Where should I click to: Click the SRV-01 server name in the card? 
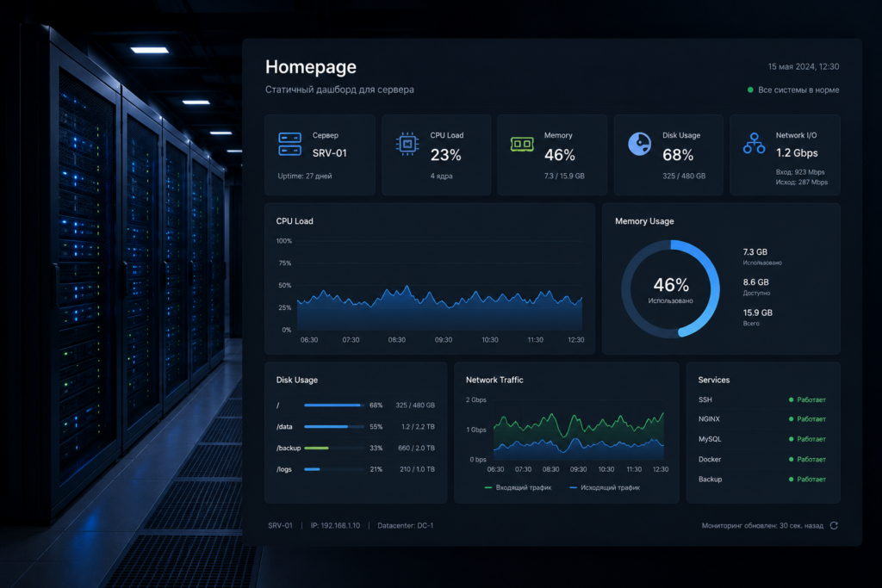pos(330,153)
